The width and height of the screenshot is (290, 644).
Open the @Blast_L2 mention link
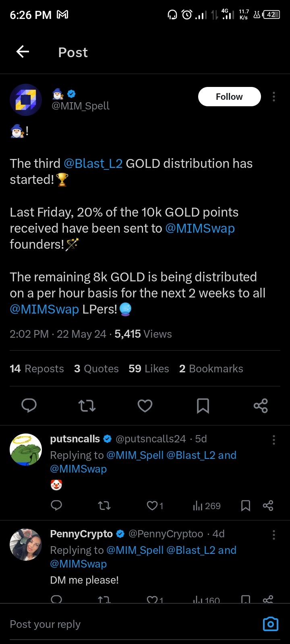pos(93,163)
